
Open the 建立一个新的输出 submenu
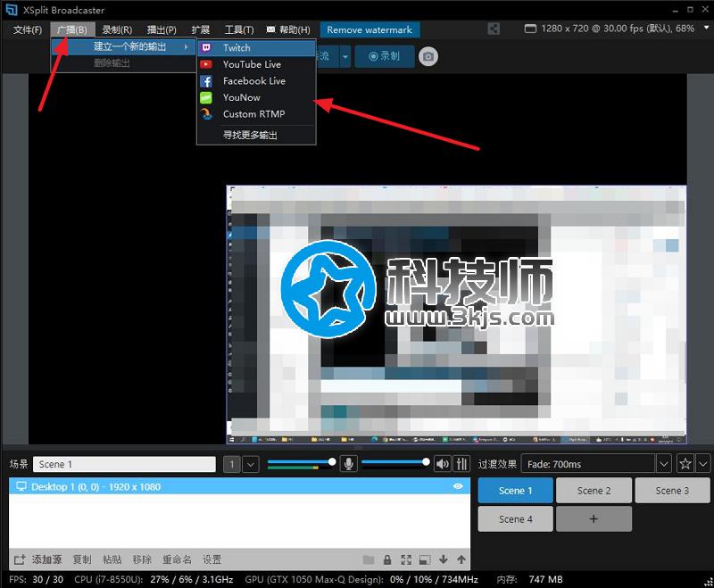click(123, 46)
